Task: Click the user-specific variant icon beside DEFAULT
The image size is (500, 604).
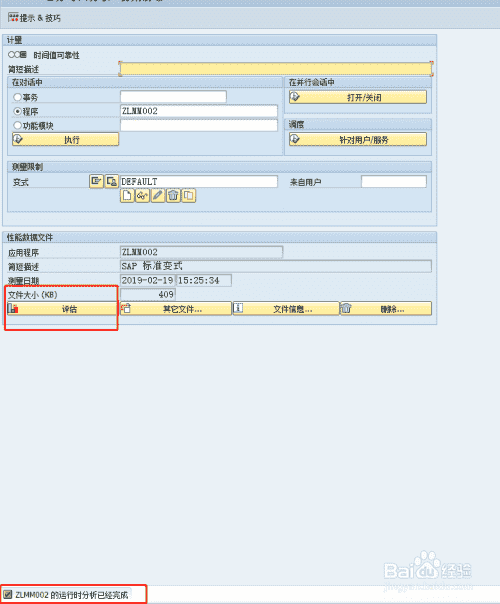Action: click(112, 181)
